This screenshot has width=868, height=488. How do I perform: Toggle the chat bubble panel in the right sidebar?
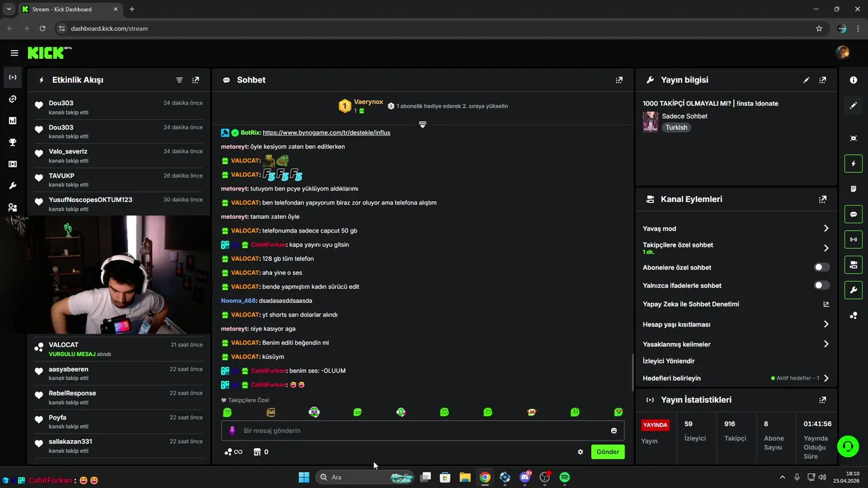click(x=853, y=214)
